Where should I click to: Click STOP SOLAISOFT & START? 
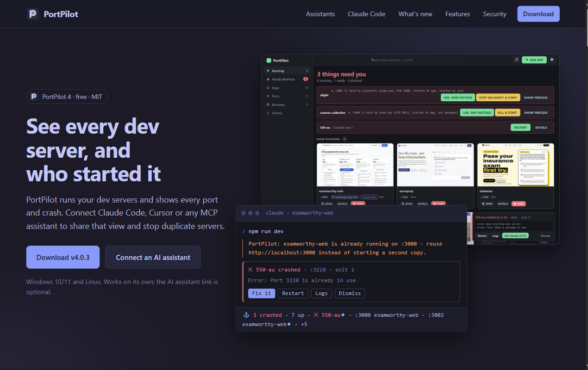pos(498,98)
